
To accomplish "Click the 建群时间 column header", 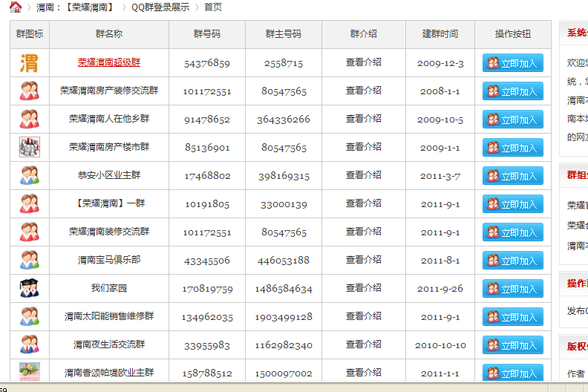I will tap(440, 34).
